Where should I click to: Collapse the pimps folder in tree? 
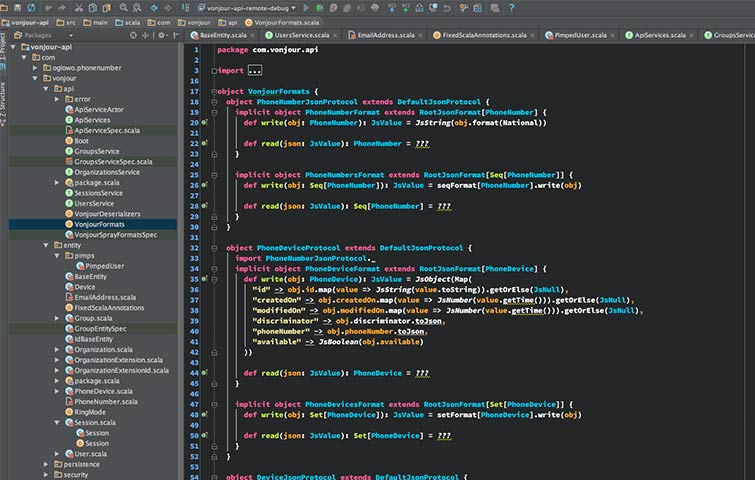(x=57, y=256)
